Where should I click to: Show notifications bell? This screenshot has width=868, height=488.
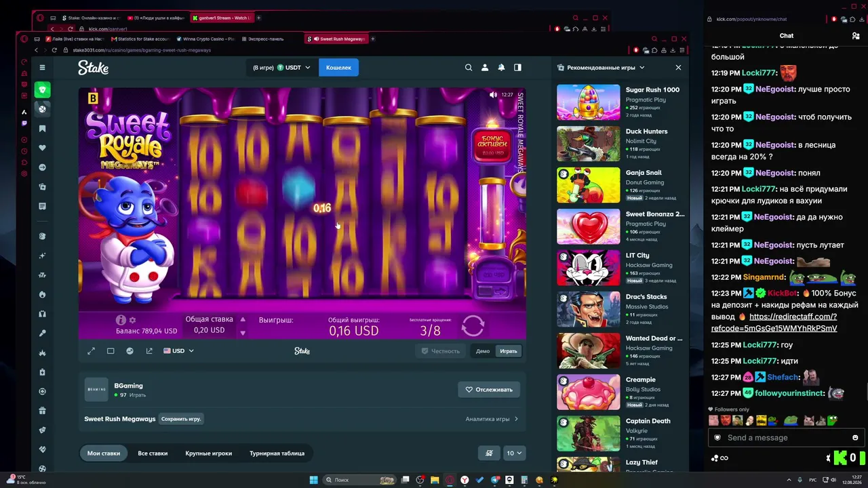pos(501,68)
